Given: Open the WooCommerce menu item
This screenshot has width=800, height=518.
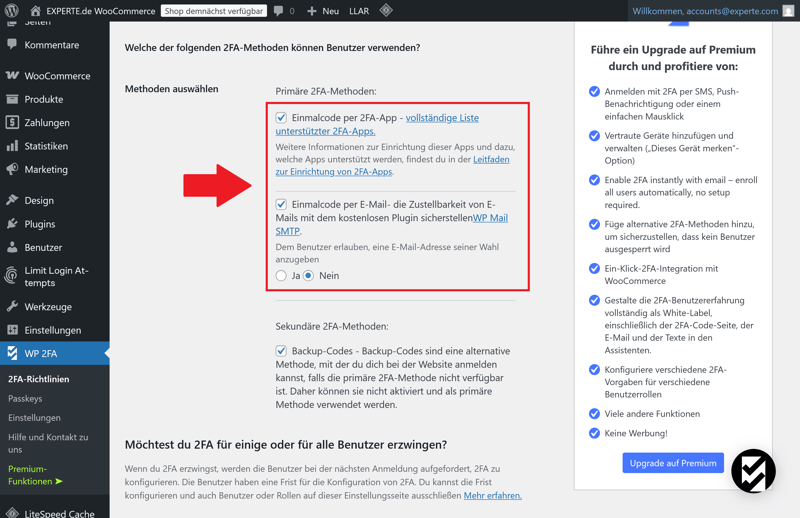Looking at the screenshot, I should pyautogui.click(x=55, y=76).
